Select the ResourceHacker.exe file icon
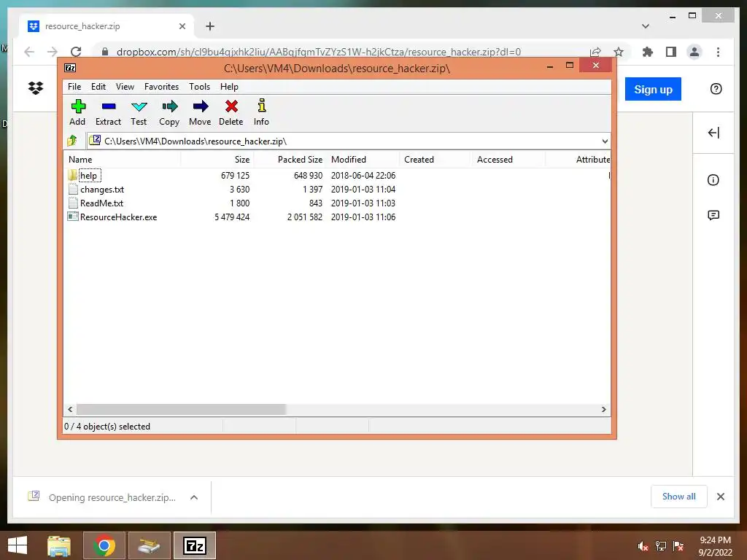 (x=73, y=217)
